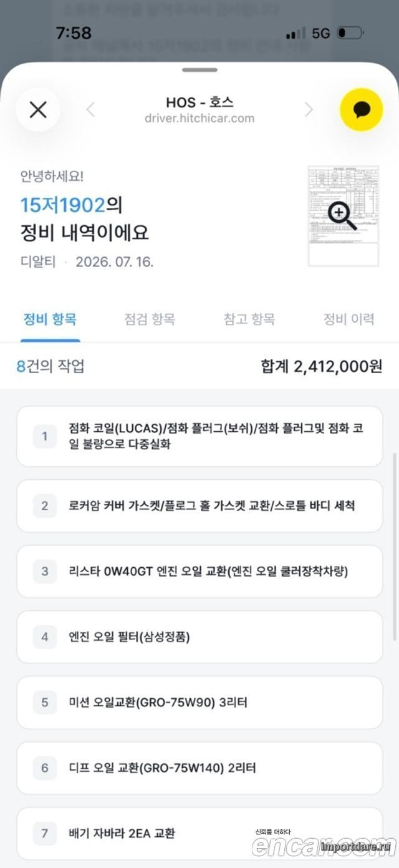The height and width of the screenshot is (868, 399).
Task: Close the webview with the X icon
Action: click(x=38, y=110)
